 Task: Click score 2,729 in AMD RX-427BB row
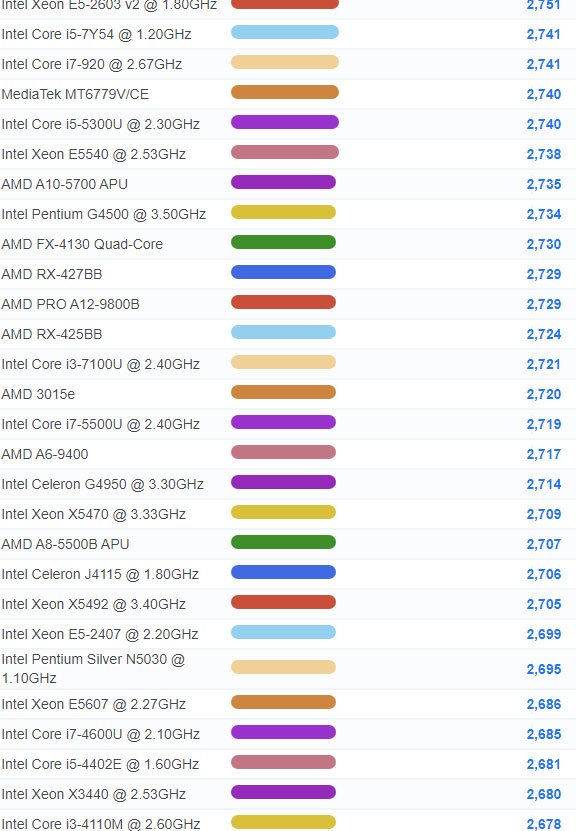[x=544, y=275]
